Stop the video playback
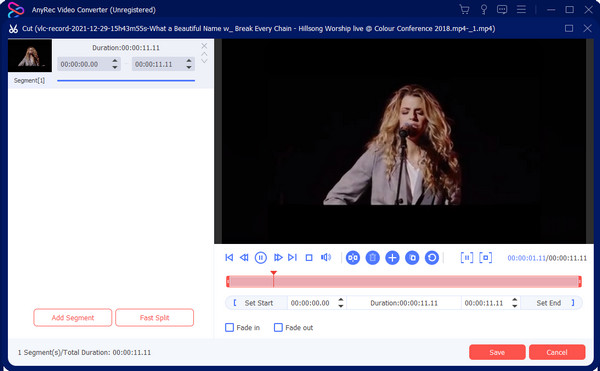 point(309,258)
